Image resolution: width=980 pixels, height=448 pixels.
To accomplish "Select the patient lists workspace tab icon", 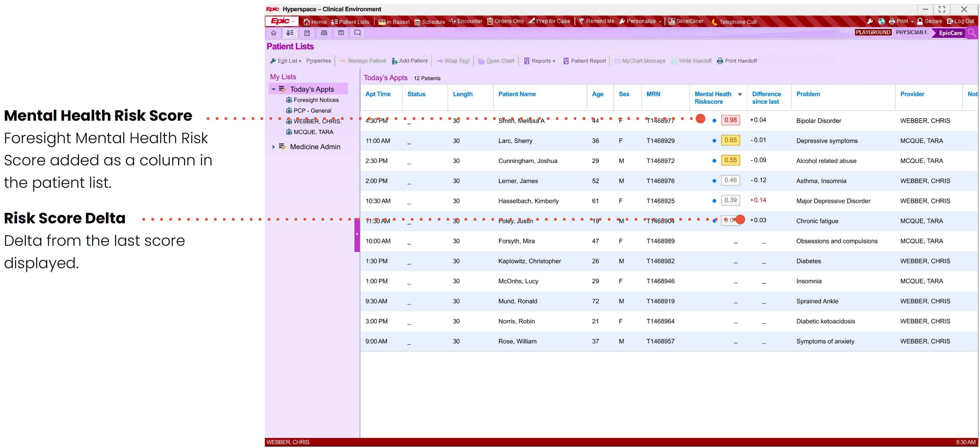I will pos(290,33).
